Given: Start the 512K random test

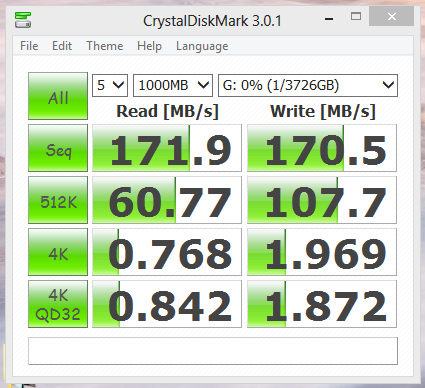Looking at the screenshot, I should point(58,200).
